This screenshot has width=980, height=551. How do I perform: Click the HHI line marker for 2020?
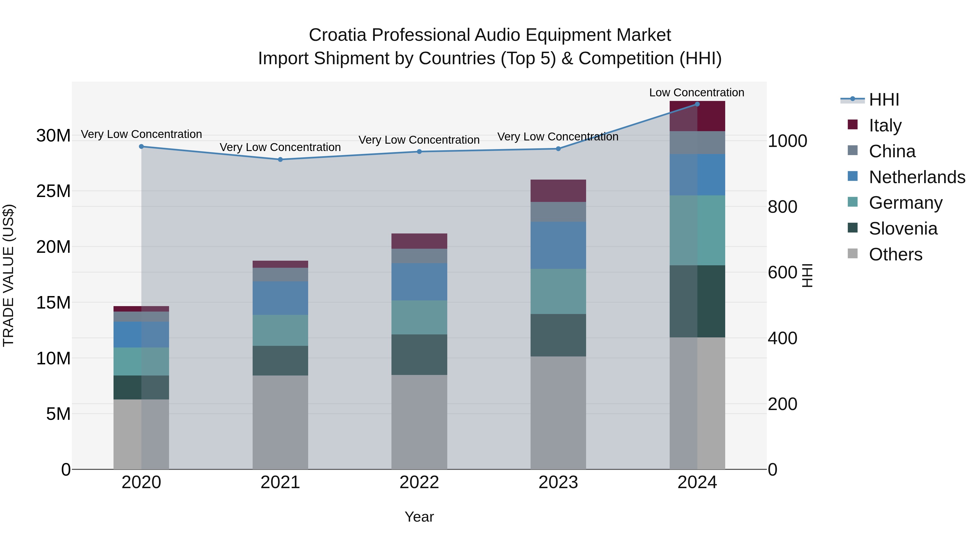(142, 146)
